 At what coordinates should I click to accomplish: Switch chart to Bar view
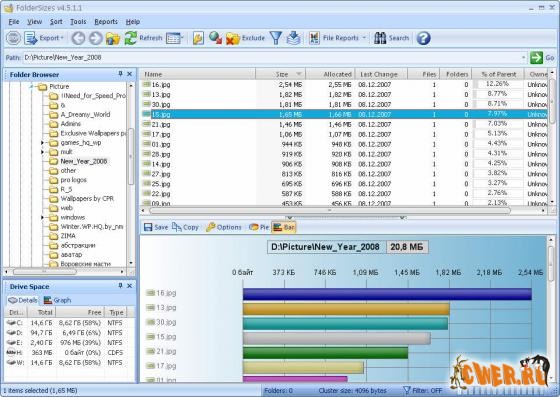(284, 227)
